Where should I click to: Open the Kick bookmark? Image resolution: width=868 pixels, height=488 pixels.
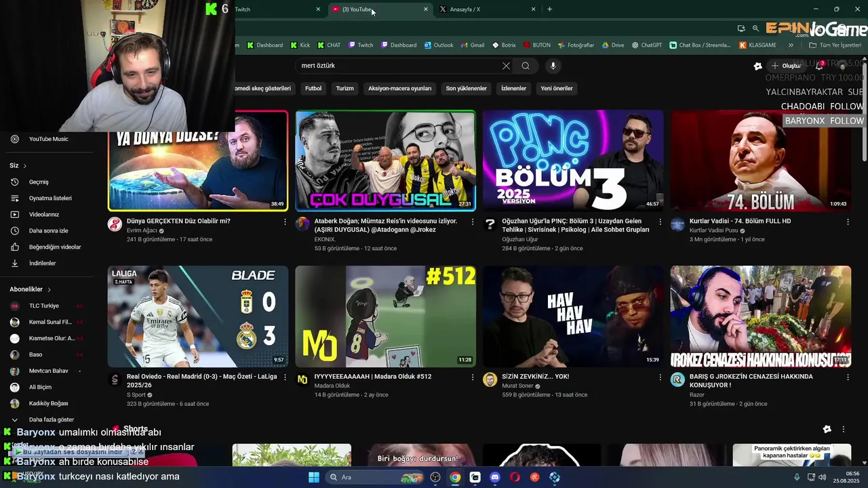(300, 45)
